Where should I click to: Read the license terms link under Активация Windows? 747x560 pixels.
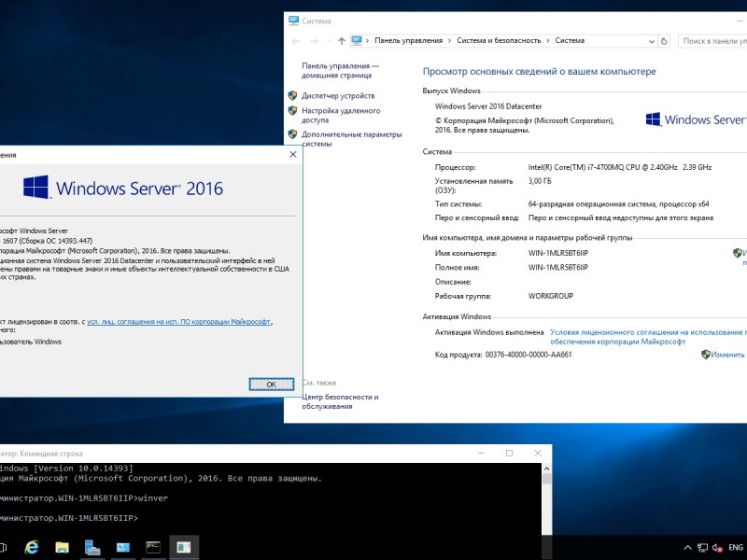pos(648,337)
